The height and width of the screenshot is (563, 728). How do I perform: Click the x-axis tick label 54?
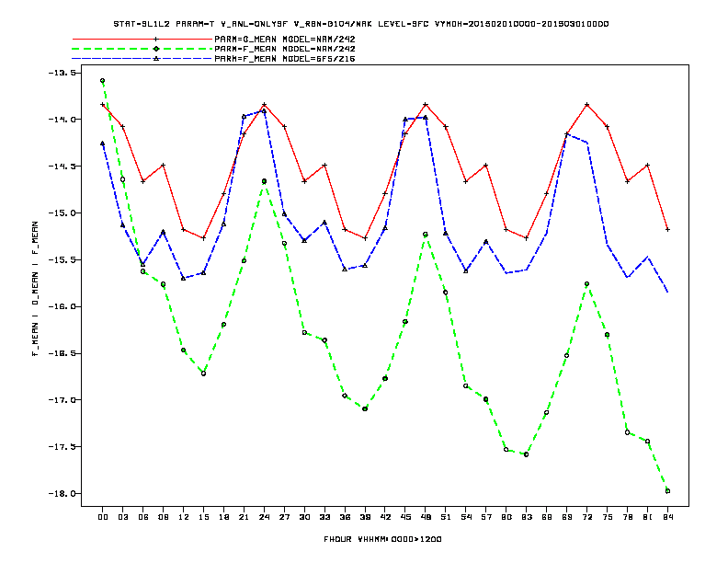466,517
